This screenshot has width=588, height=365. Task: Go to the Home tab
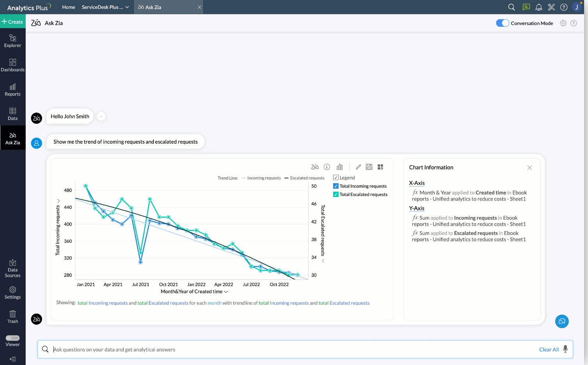69,7
